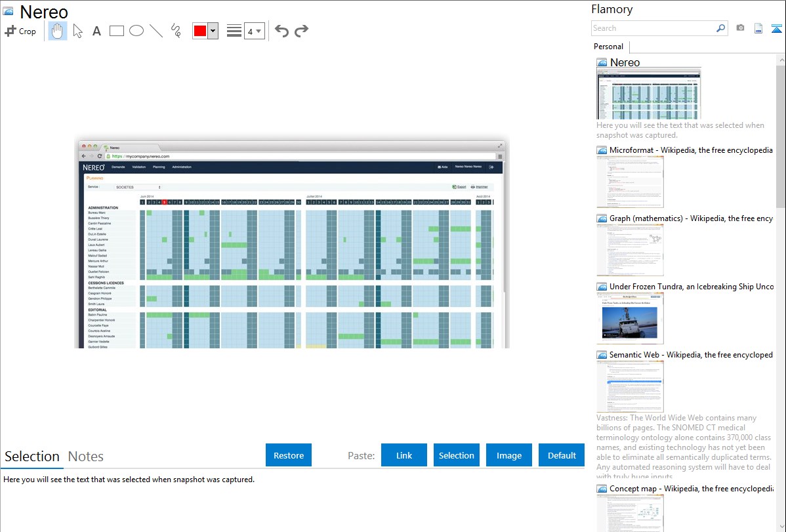Image resolution: width=786 pixels, height=532 pixels.
Task: Click the snapshot icon beside Under Frozen Tundra entry
Action: [602, 287]
